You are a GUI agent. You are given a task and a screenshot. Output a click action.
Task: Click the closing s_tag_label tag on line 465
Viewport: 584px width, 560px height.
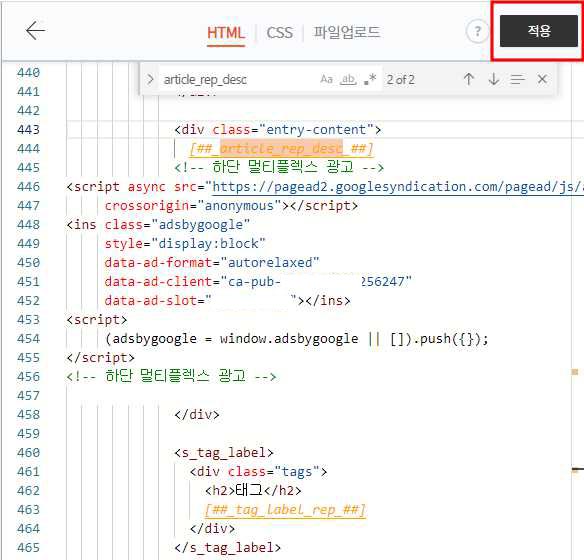(228, 548)
